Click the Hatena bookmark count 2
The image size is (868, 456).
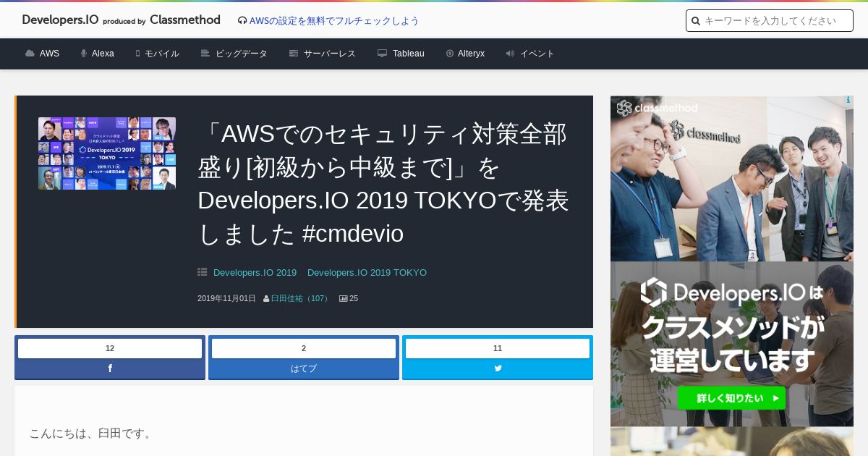click(x=304, y=348)
